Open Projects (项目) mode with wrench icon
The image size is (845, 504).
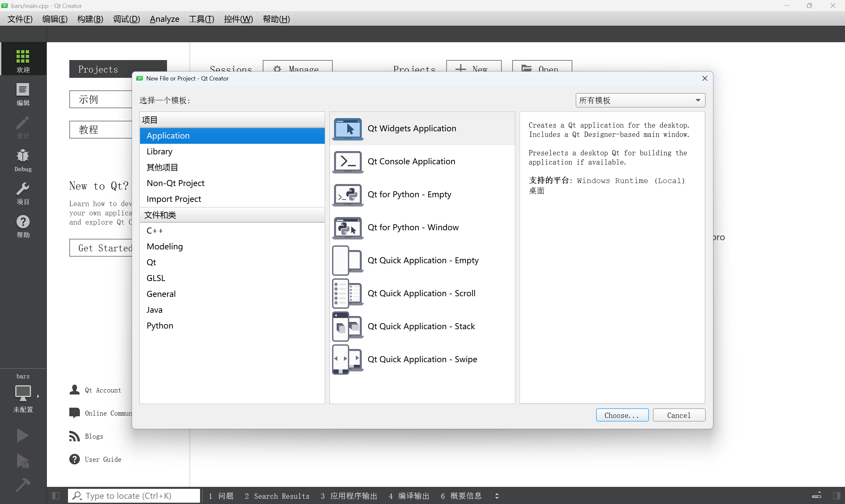pos(23,193)
